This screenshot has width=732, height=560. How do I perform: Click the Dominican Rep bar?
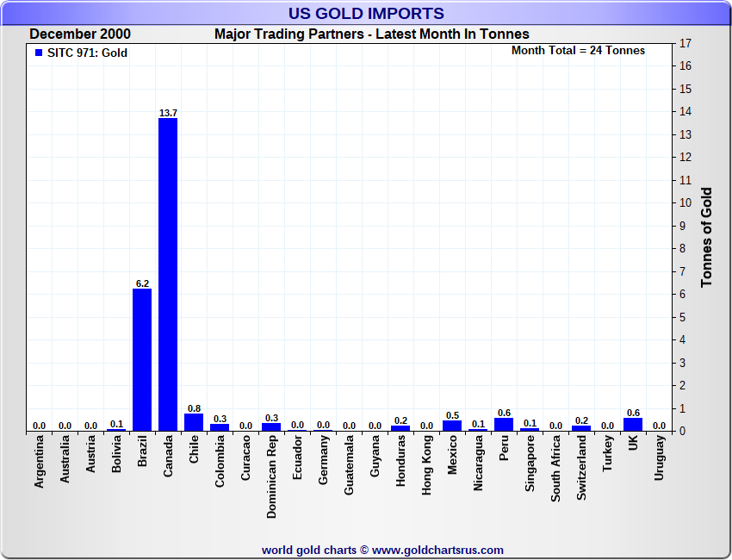pyautogui.click(x=271, y=426)
